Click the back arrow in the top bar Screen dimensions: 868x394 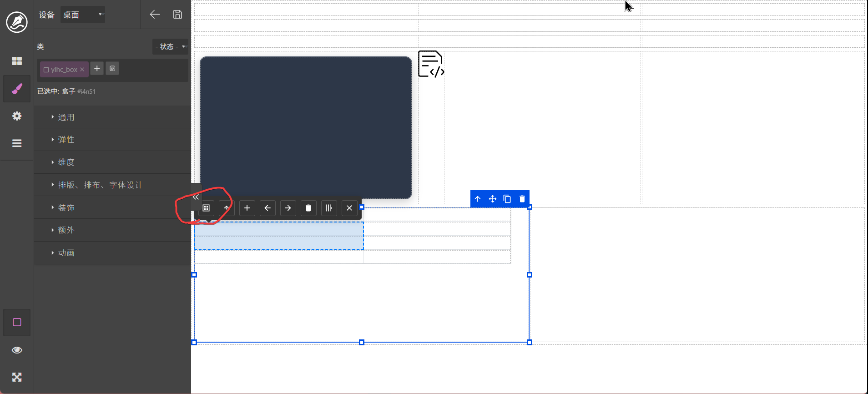click(x=155, y=15)
